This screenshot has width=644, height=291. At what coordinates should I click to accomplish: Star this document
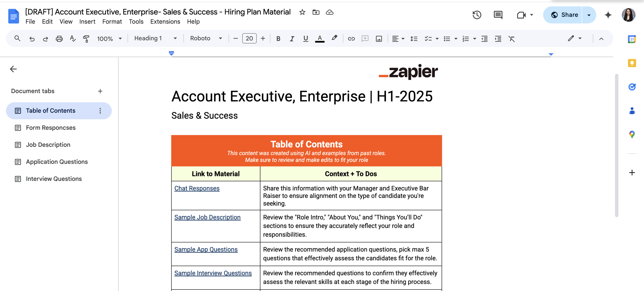[x=302, y=12]
